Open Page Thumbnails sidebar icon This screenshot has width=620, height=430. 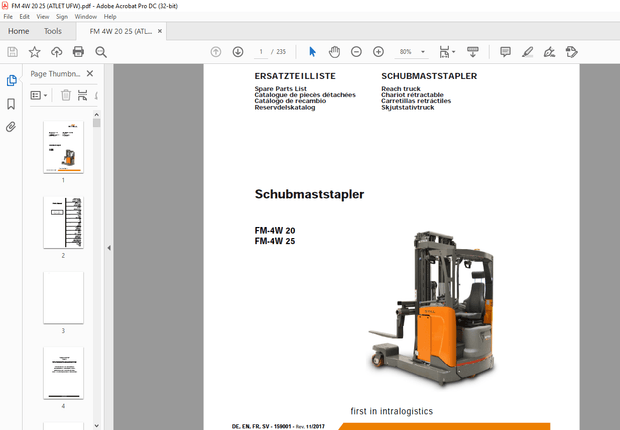[11, 81]
